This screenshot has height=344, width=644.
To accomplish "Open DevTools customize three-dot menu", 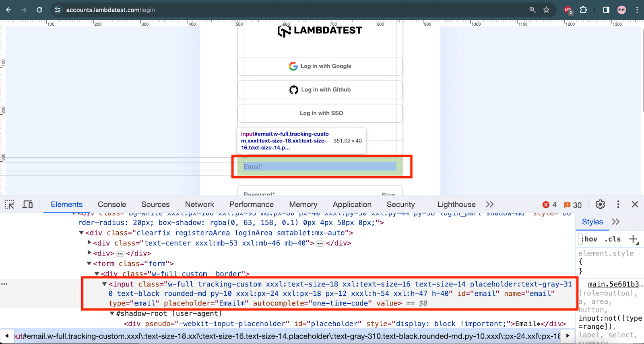I will [618, 204].
